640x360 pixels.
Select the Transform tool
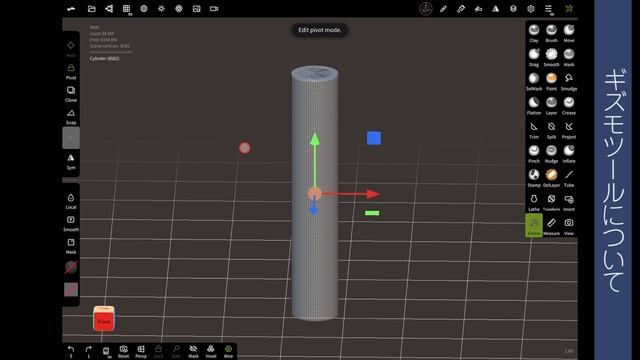551,202
